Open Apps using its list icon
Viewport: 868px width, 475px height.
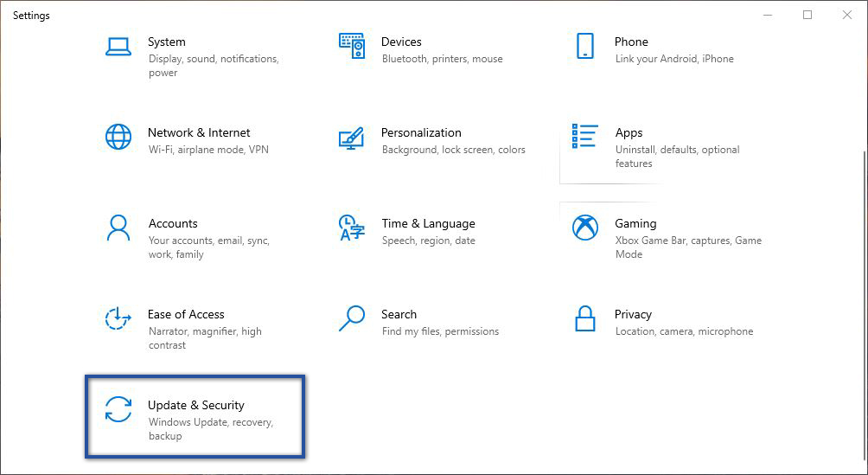[x=585, y=137]
